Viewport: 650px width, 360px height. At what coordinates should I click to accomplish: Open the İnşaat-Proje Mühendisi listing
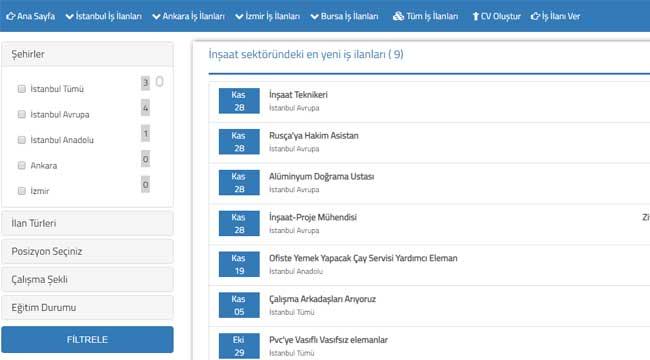pyautogui.click(x=313, y=217)
